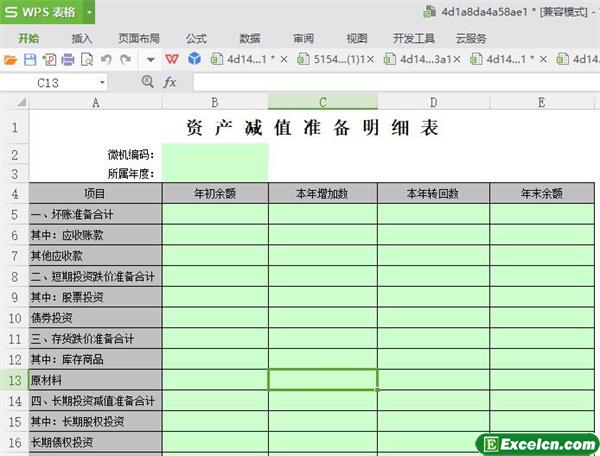Click the fx insert function icon
This screenshot has height=456, width=600.
click(170, 82)
